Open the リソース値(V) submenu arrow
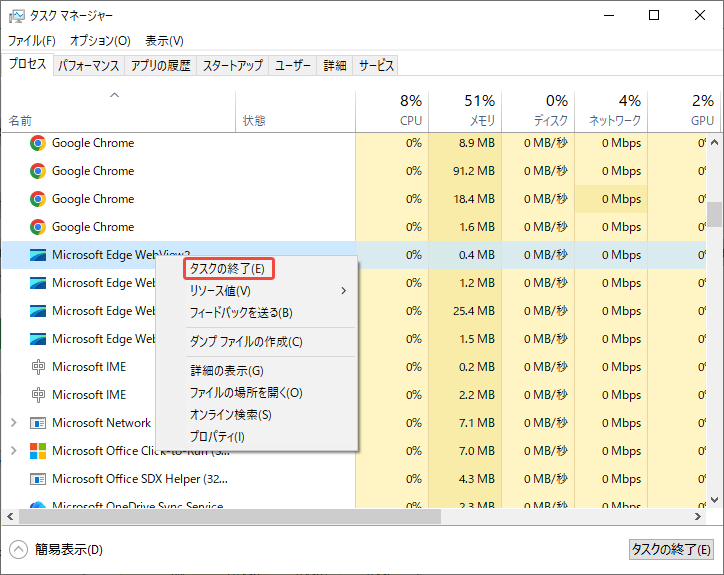724x575 pixels. [x=344, y=291]
